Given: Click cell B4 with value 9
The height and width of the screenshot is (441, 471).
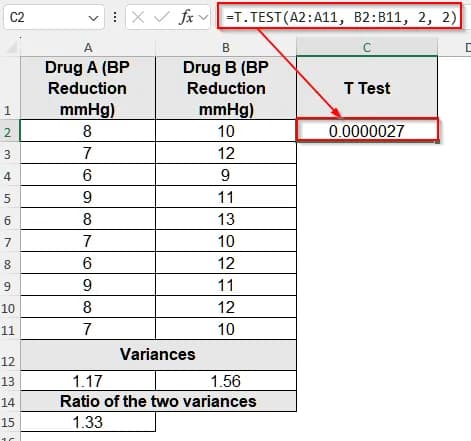Looking at the screenshot, I should [x=226, y=175].
